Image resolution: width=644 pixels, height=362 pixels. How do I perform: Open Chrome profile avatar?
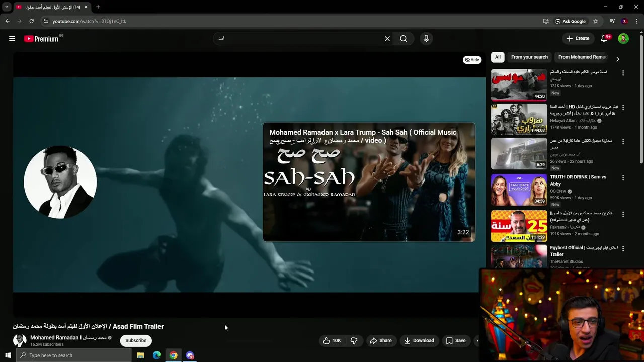pos(624,21)
